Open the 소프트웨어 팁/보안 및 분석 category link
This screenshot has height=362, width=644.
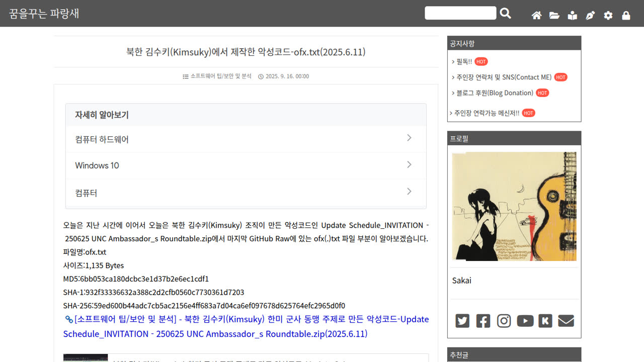[221, 76]
